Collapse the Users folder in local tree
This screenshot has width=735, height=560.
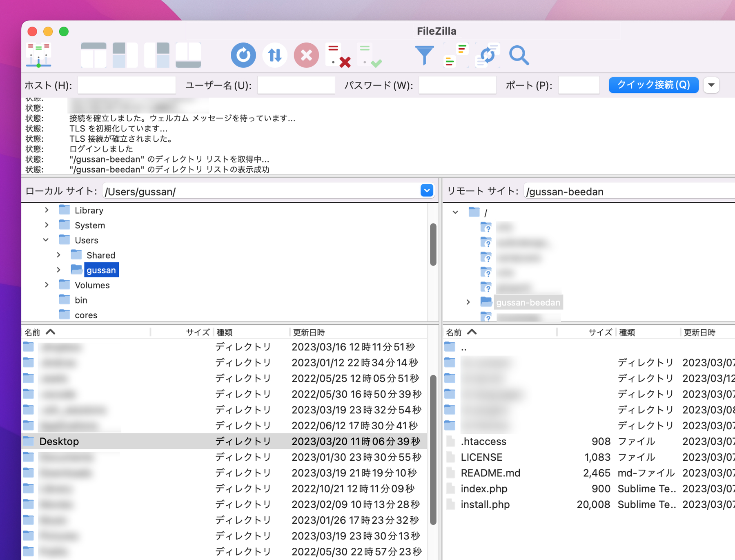[46, 240]
